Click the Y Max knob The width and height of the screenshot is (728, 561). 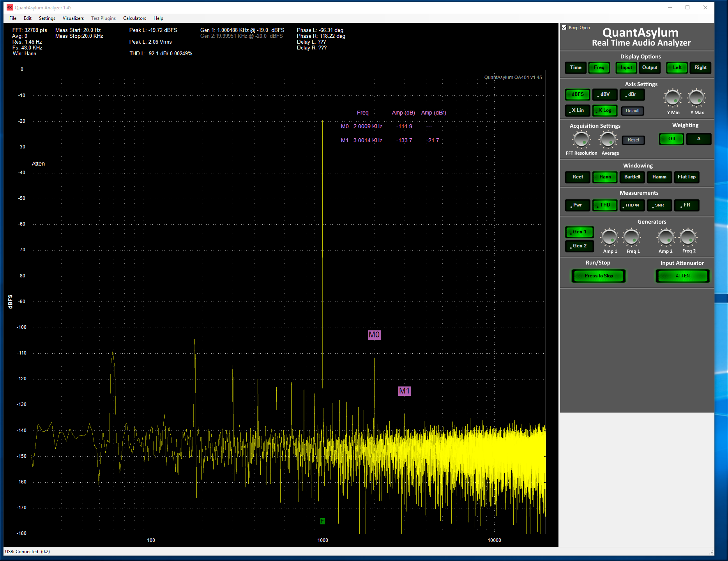(696, 98)
